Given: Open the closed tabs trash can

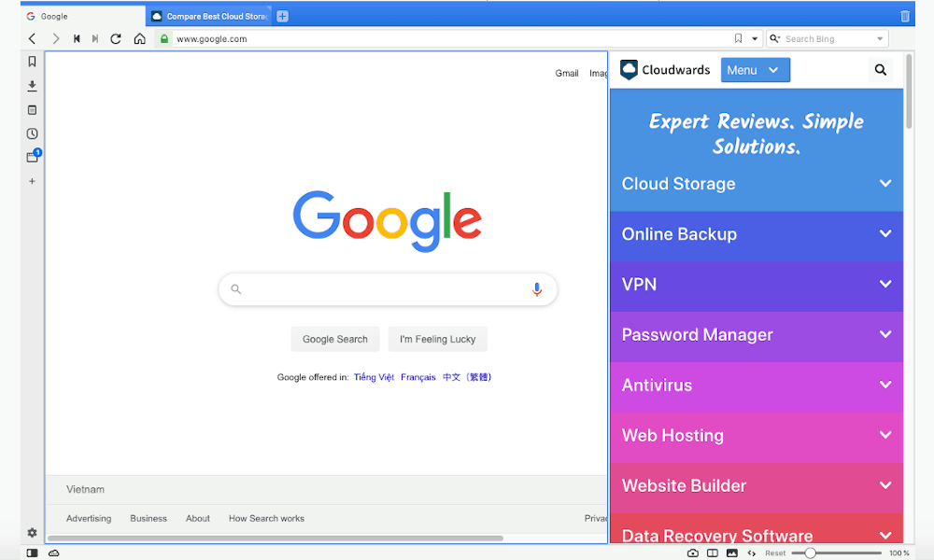Looking at the screenshot, I should tap(905, 16).
